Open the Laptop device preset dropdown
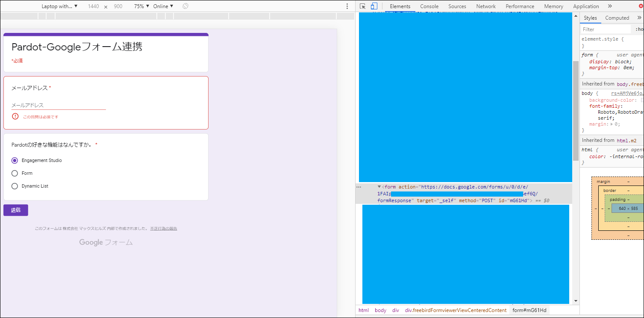The width and height of the screenshot is (644, 318). click(x=59, y=6)
